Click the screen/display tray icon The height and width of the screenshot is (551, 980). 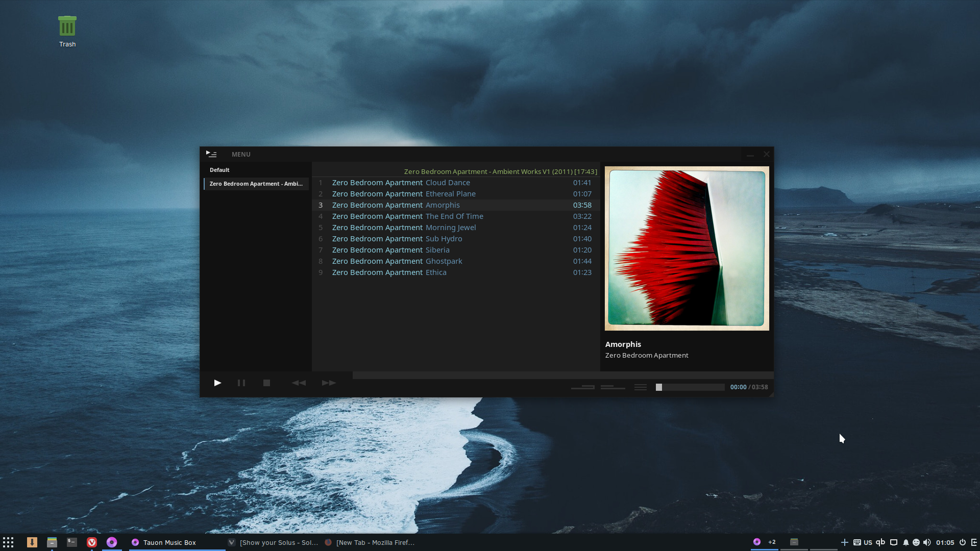(x=894, y=542)
